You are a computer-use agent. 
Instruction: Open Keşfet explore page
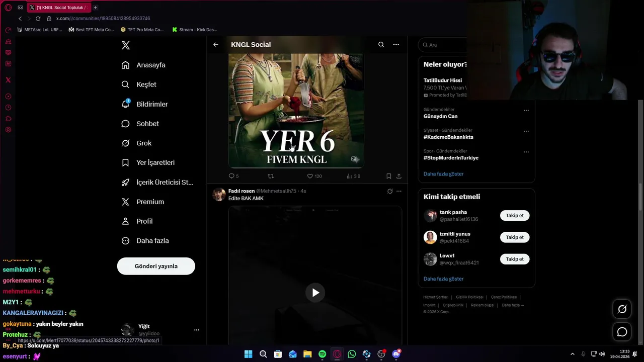(x=139, y=84)
